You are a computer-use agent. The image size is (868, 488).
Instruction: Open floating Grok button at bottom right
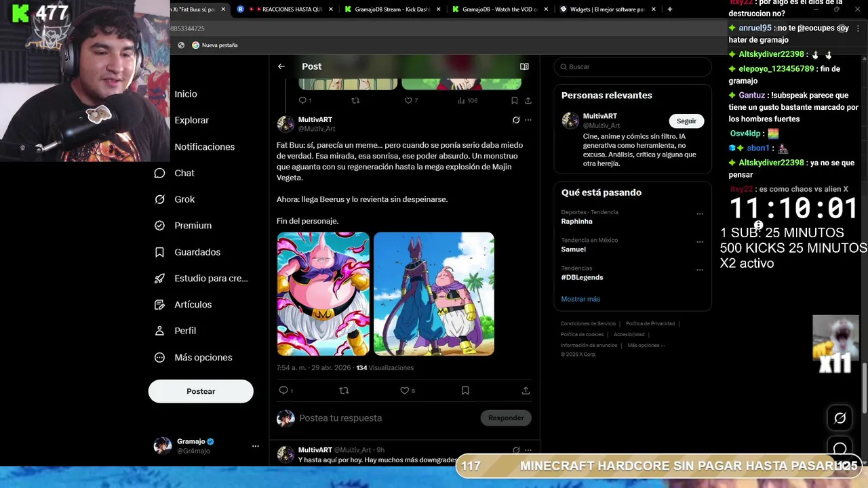point(840,418)
